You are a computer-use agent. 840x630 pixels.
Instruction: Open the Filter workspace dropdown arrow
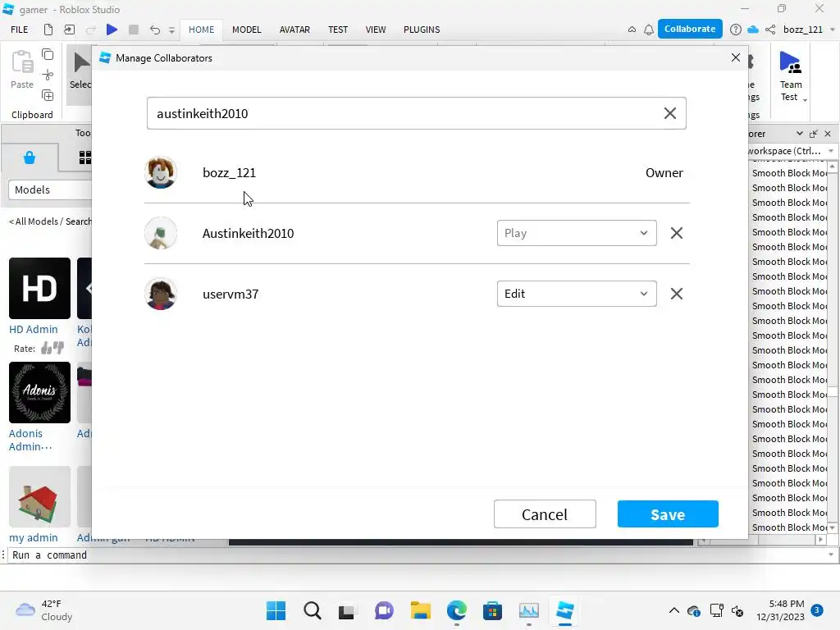point(831,151)
